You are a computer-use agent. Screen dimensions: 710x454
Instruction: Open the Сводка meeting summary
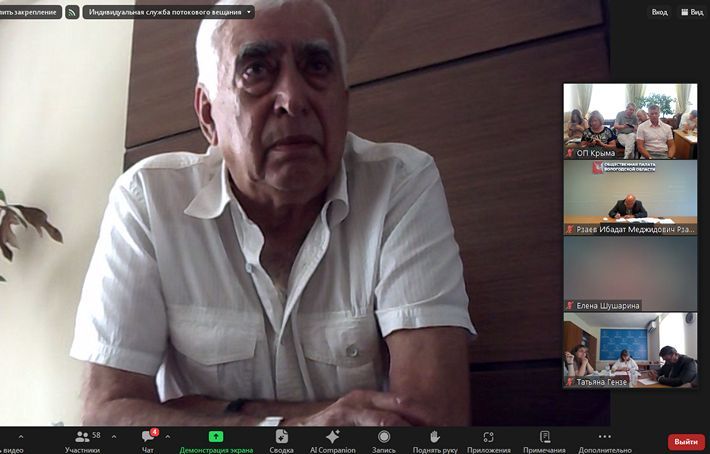281,441
